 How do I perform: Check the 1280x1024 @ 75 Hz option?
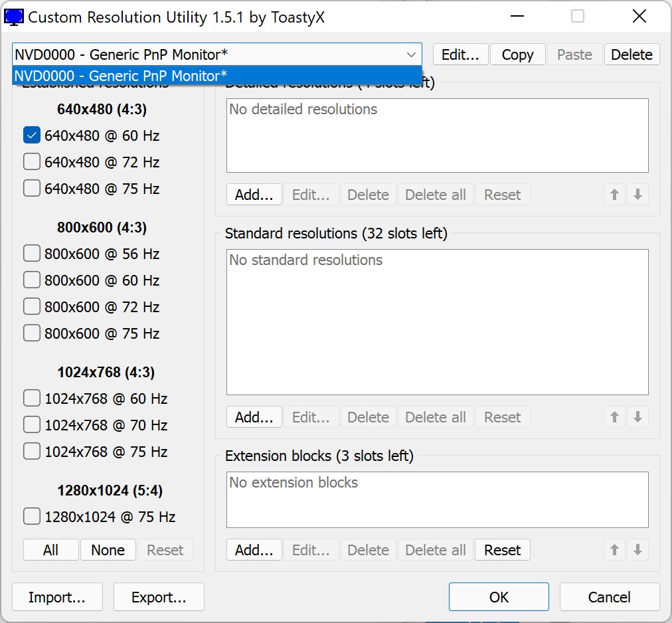(32, 517)
